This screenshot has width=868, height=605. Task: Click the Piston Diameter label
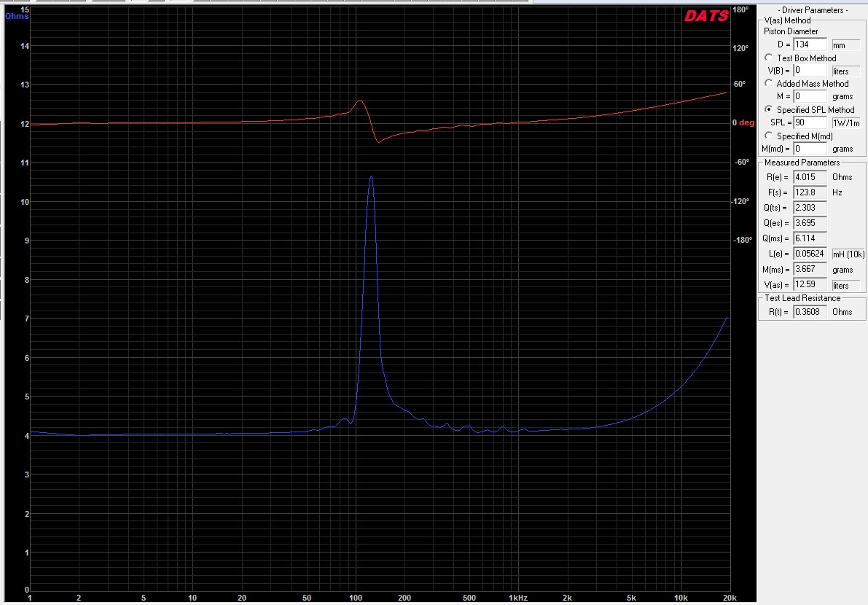pyautogui.click(x=791, y=31)
